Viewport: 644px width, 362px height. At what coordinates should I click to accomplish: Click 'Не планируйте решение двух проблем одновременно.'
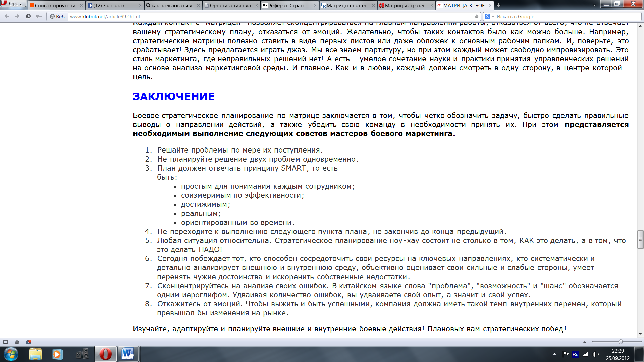click(x=258, y=159)
